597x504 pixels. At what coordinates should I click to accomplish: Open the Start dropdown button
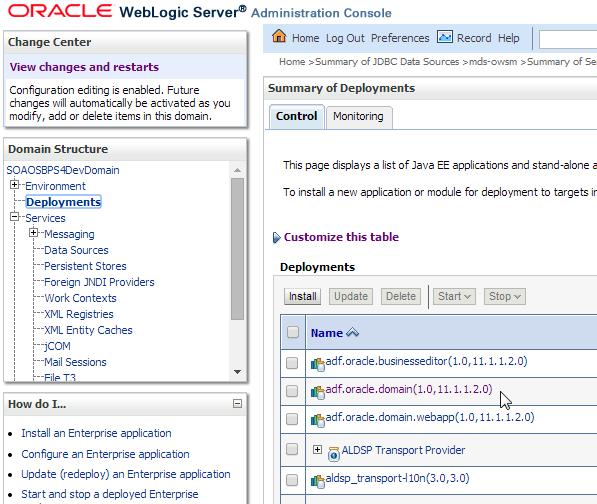pos(454,296)
